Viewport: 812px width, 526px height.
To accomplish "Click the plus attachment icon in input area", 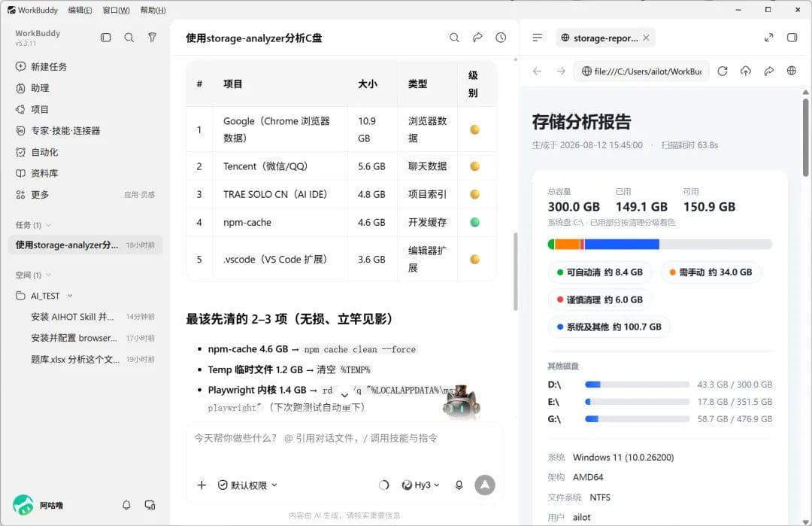I will [202, 485].
